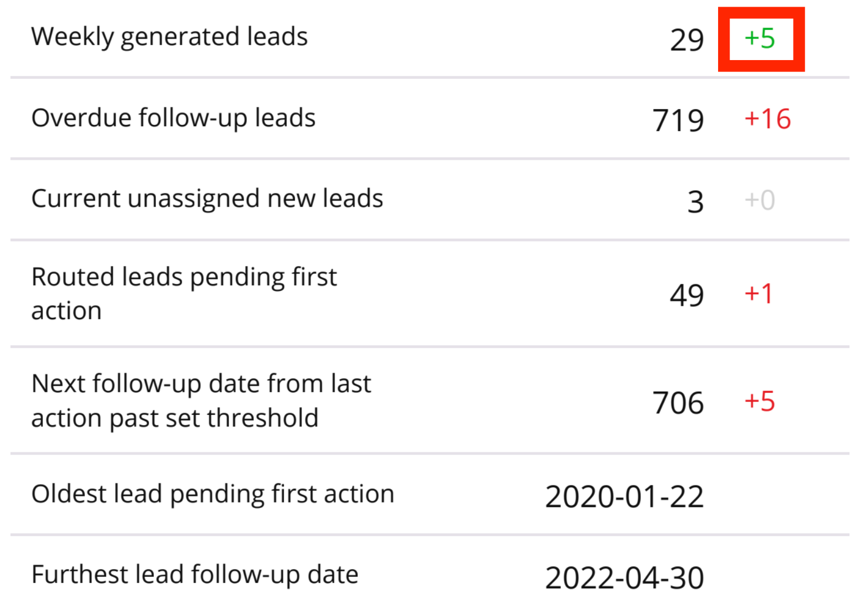Select the weekly leads value 29
The image size is (863, 616).
pyautogui.click(x=687, y=40)
